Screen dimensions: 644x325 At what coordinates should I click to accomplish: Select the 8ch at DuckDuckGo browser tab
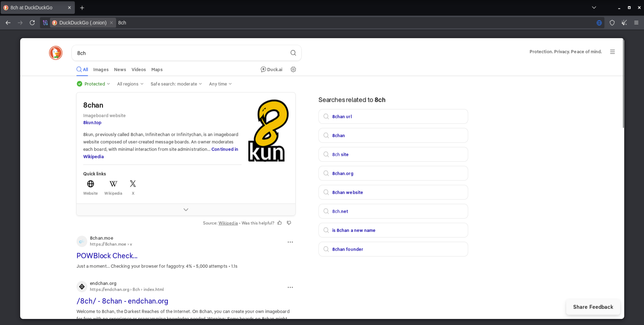[x=38, y=8]
